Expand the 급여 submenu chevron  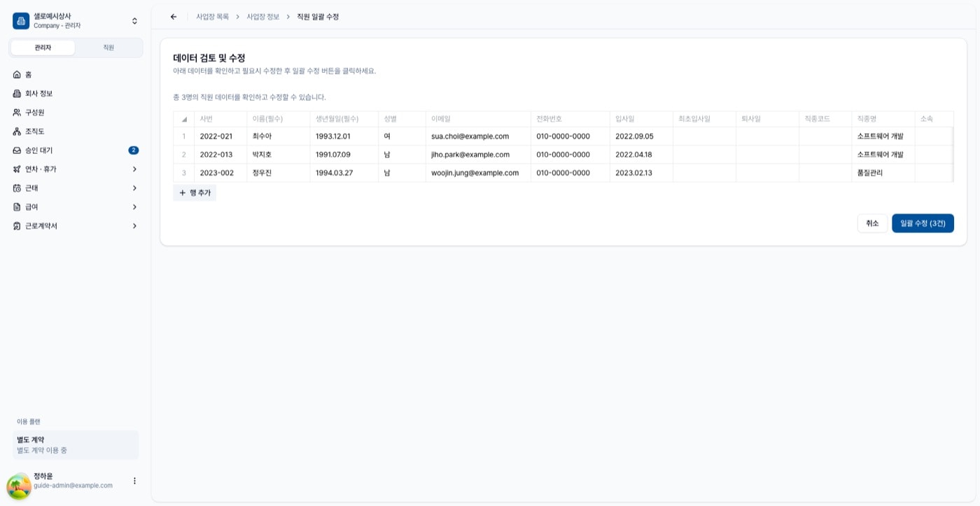coord(134,206)
